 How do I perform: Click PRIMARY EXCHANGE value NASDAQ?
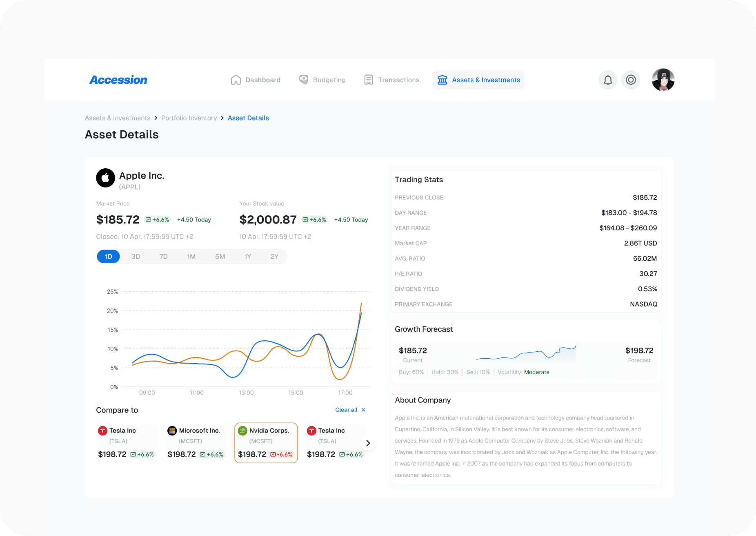pos(643,304)
